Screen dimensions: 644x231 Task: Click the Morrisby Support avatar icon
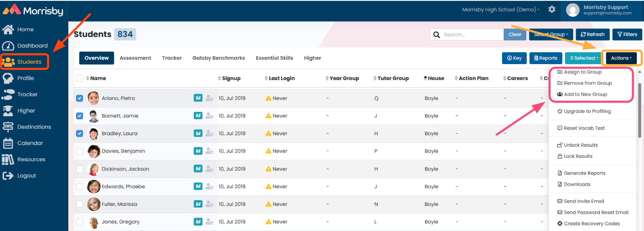[572, 10]
